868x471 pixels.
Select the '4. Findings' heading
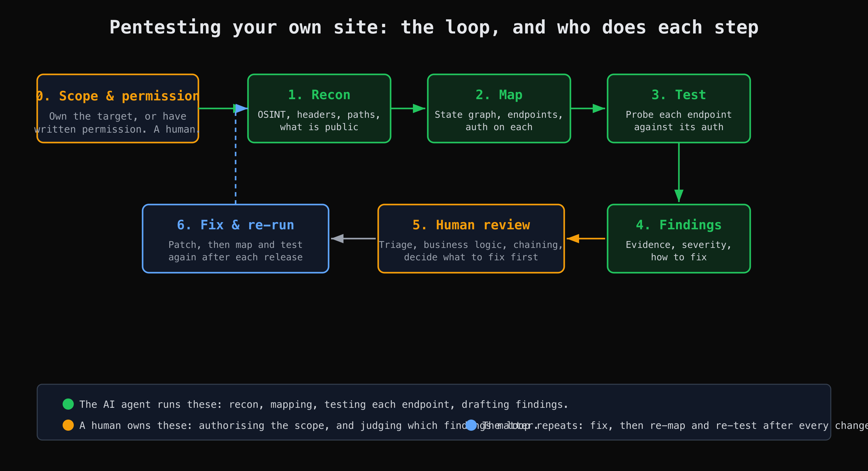tap(679, 225)
